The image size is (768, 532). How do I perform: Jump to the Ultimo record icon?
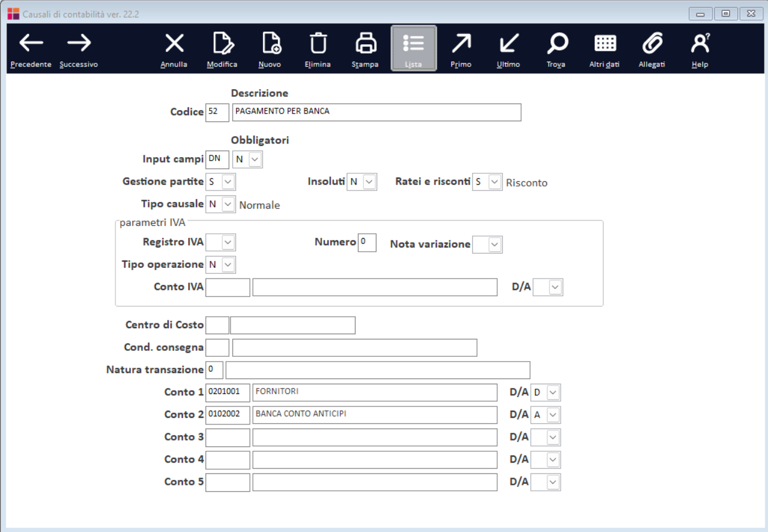[509, 44]
